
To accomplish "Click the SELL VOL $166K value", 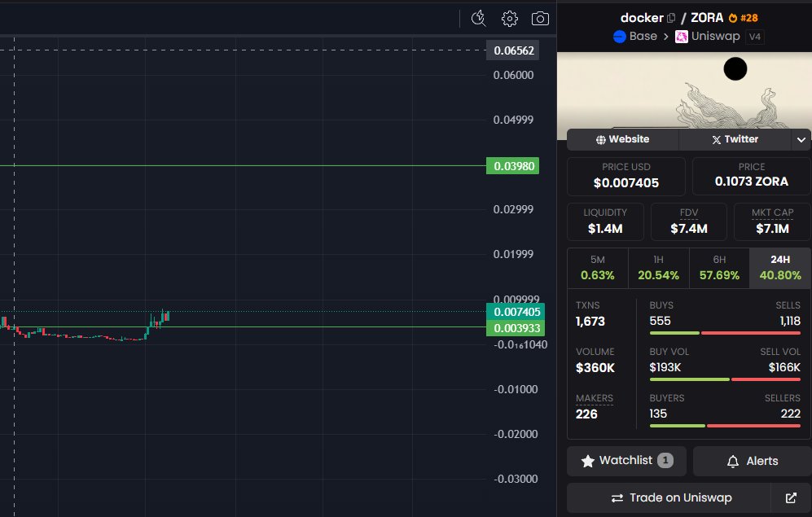I will click(x=784, y=367).
